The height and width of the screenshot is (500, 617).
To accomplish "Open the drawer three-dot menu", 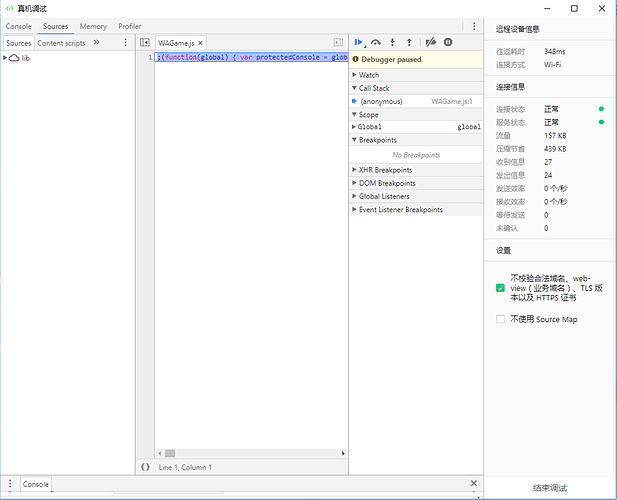I will pos(10,483).
